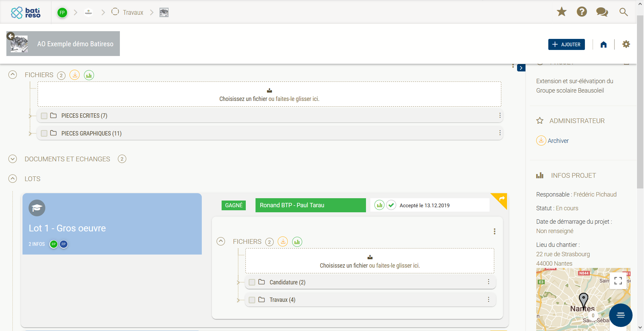The height and width of the screenshot is (331, 644).
Task: Check the Travaux folder checkbox
Action: [252, 300]
